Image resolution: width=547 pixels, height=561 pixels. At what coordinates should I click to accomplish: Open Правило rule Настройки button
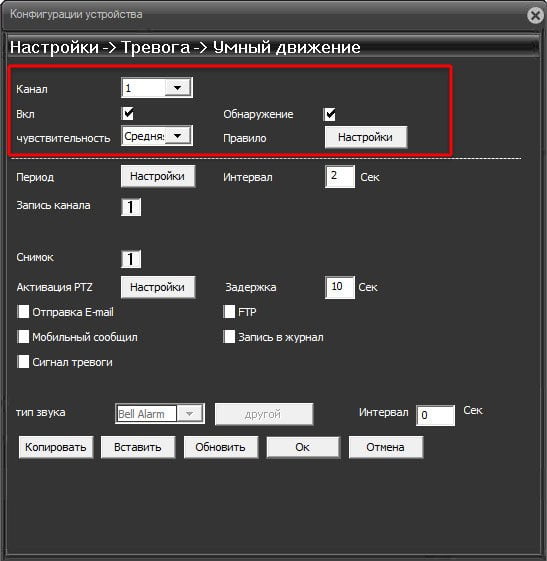(366, 137)
